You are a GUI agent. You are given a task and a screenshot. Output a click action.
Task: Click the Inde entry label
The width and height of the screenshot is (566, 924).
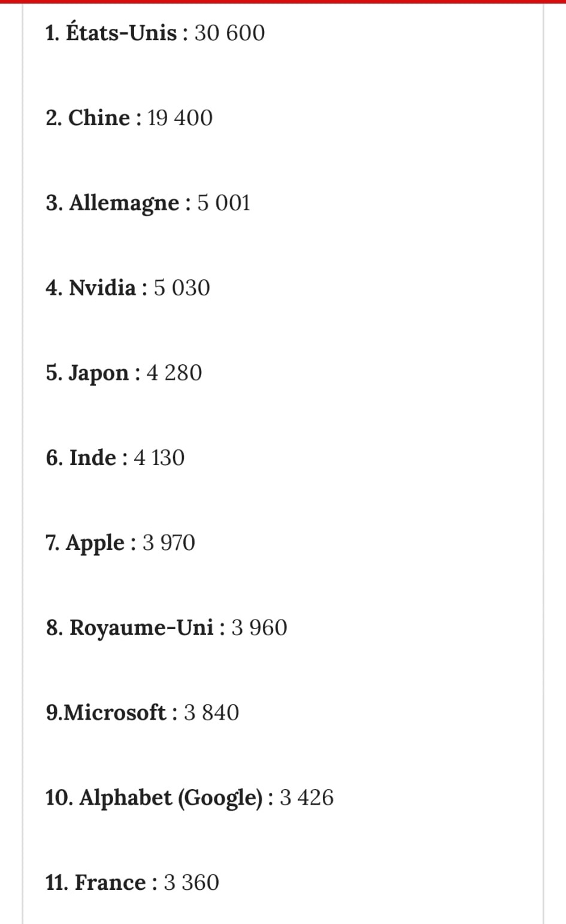pos(92,458)
